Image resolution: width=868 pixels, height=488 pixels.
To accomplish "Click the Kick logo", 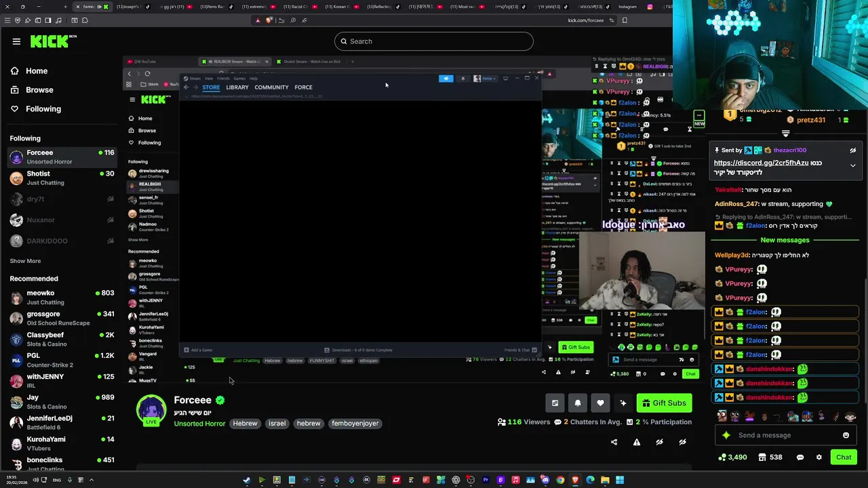I will [x=53, y=41].
